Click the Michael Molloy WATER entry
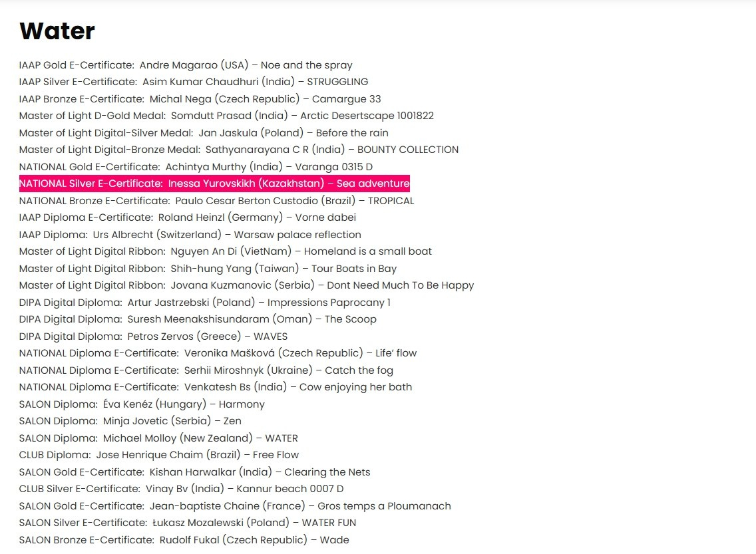This screenshot has height=554, width=756. tap(158, 438)
